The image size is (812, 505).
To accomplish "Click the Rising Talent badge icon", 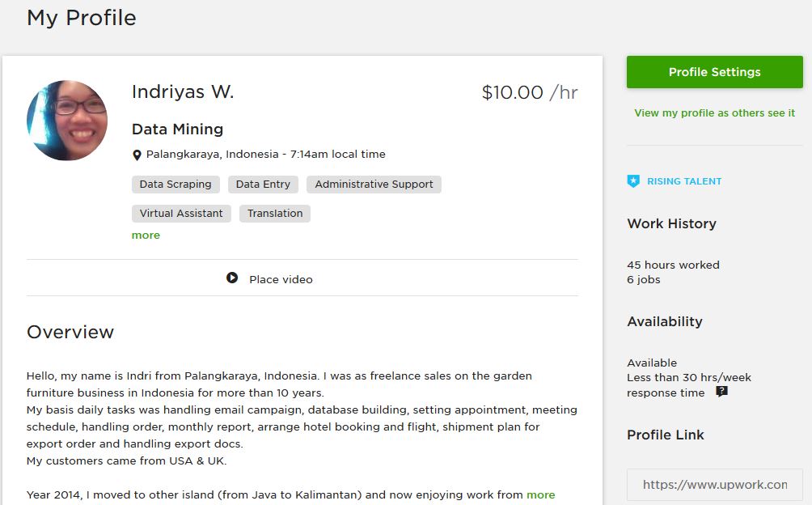I will click(632, 181).
